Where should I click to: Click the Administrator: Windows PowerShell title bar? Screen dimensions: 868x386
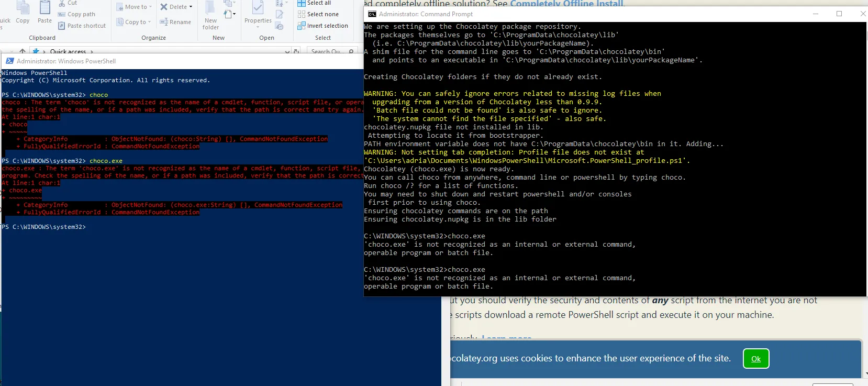point(183,61)
